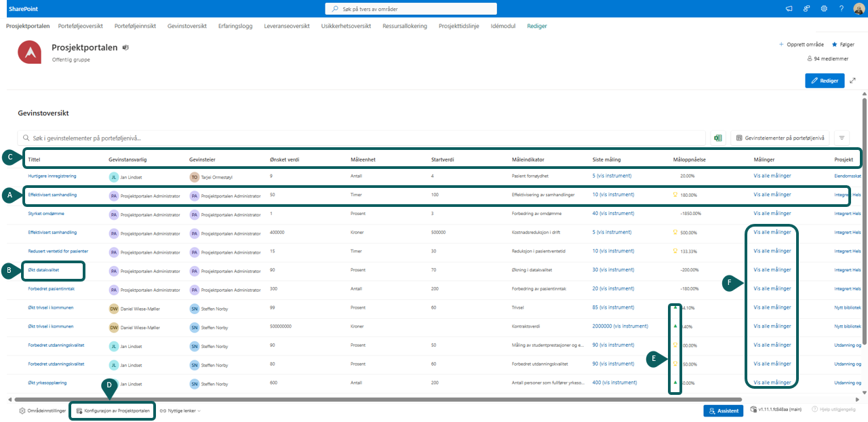Open the user profile picture menu
Image resolution: width=868 pixels, height=422 pixels.
(859, 9)
